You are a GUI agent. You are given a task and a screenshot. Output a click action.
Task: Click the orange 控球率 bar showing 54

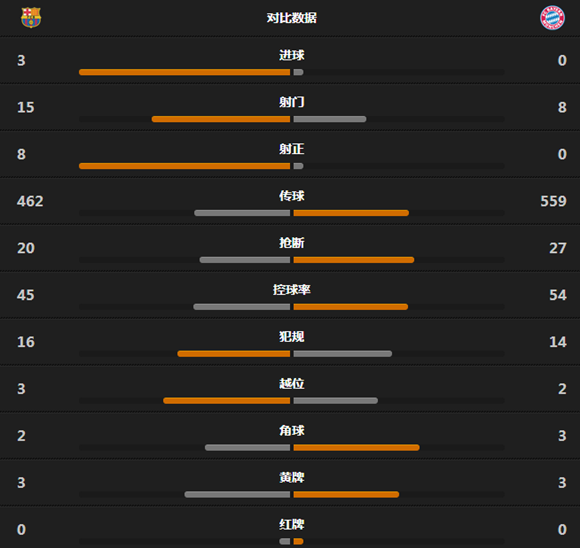pos(351,307)
